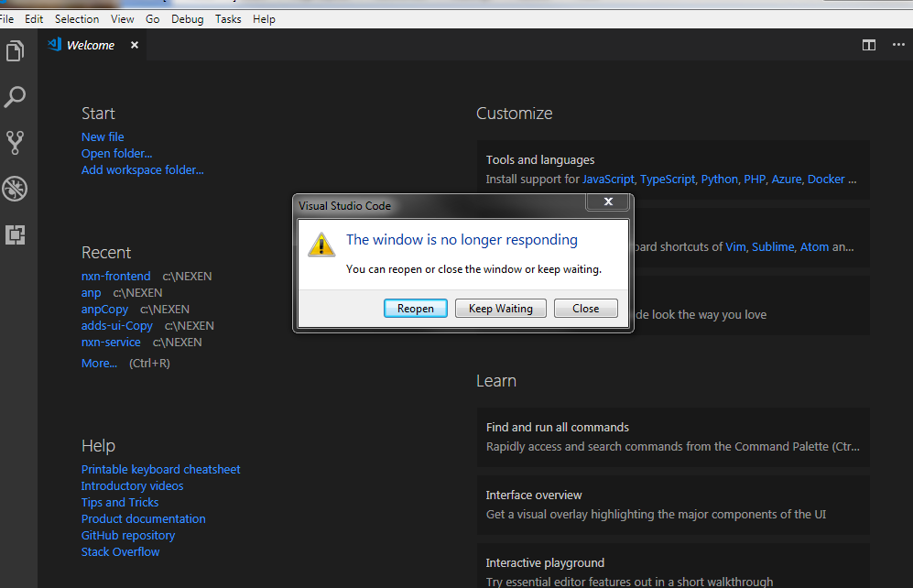Open the Search view in activity bar
The image size is (913, 588).
16,97
